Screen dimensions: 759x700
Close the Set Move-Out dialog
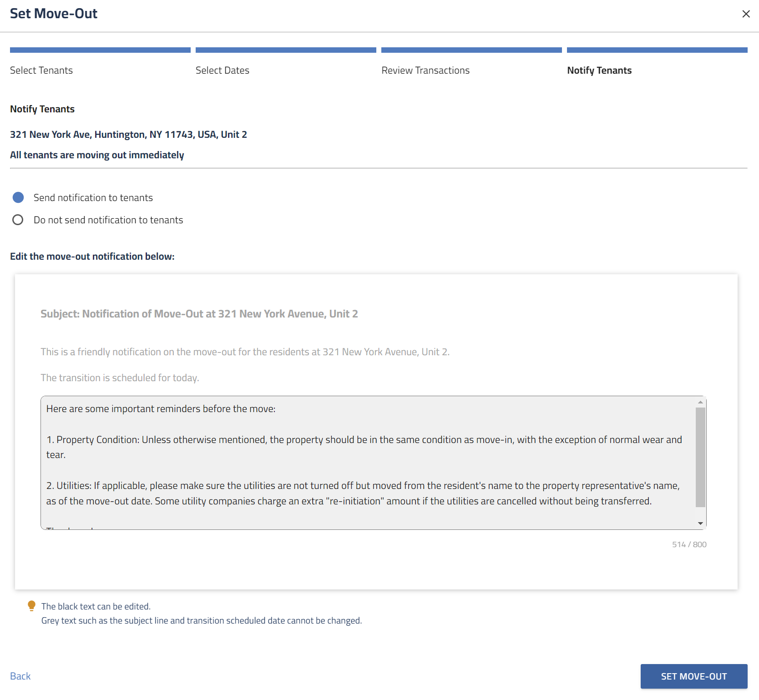pyautogui.click(x=746, y=14)
